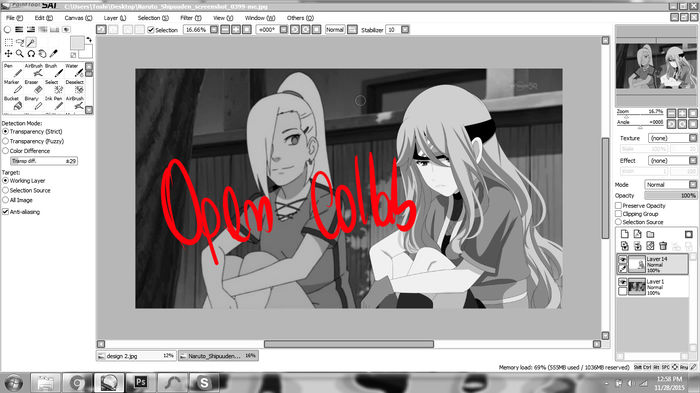
Task: Choose the Pen brush tool
Action: pos(13,70)
